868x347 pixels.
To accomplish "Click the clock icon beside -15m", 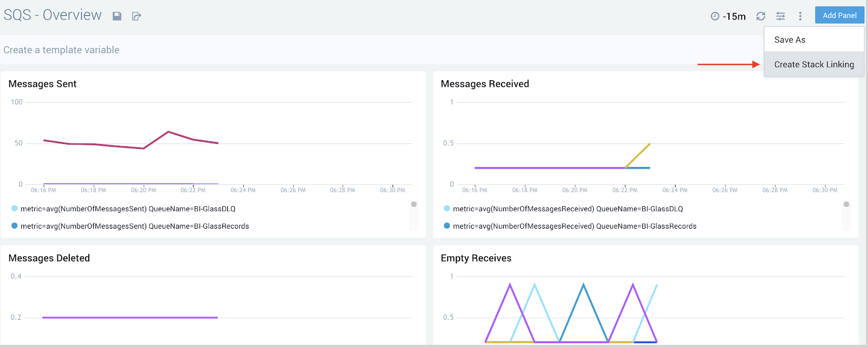I will [x=715, y=16].
